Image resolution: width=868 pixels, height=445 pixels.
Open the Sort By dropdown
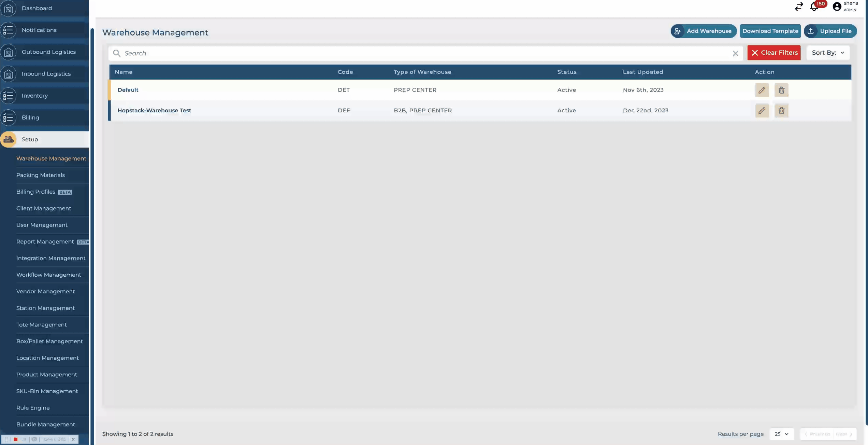click(x=828, y=53)
